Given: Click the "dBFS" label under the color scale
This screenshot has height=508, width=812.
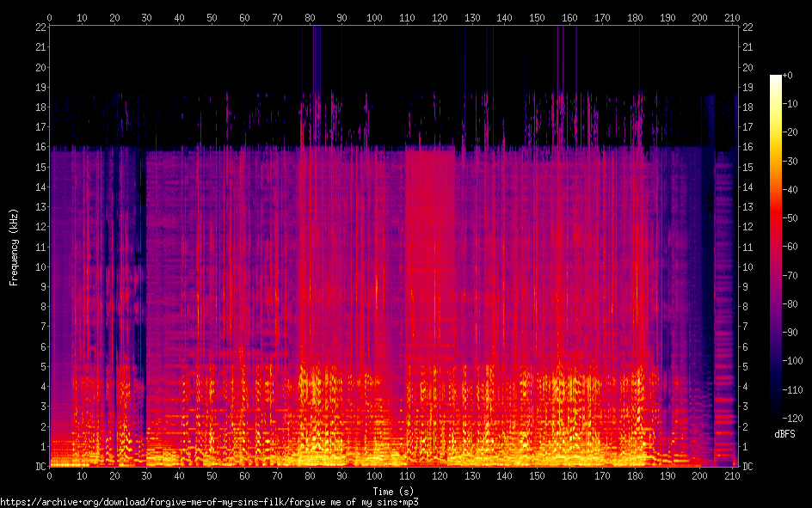Looking at the screenshot, I should coord(784,434).
